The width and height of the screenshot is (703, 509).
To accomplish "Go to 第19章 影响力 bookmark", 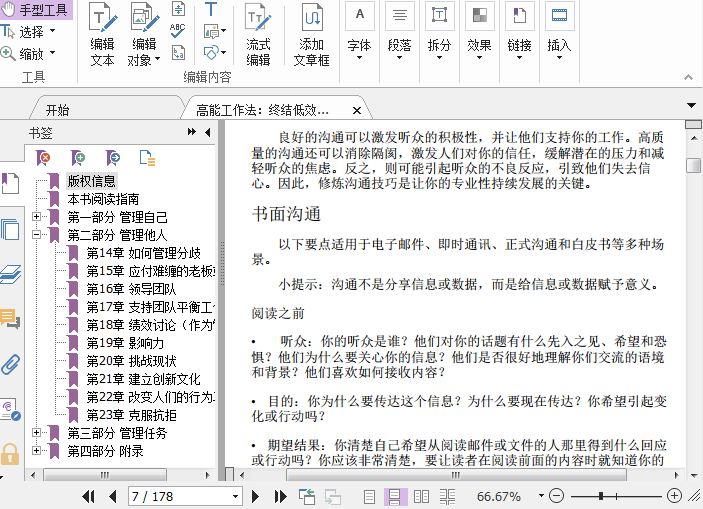I will tap(125, 343).
